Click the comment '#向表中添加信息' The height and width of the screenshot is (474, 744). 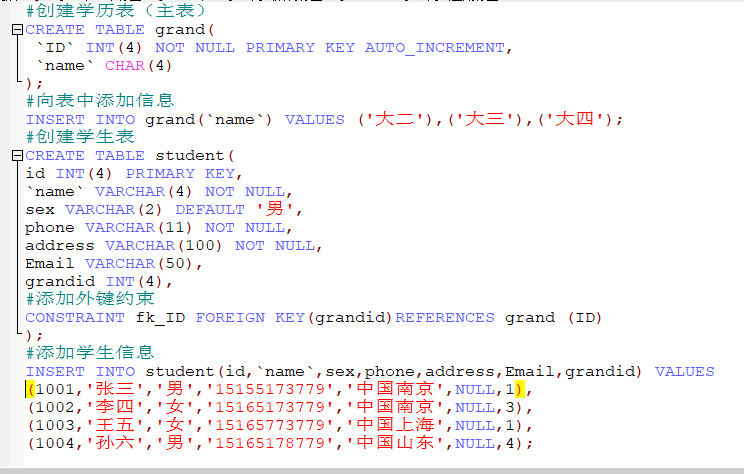pos(100,101)
